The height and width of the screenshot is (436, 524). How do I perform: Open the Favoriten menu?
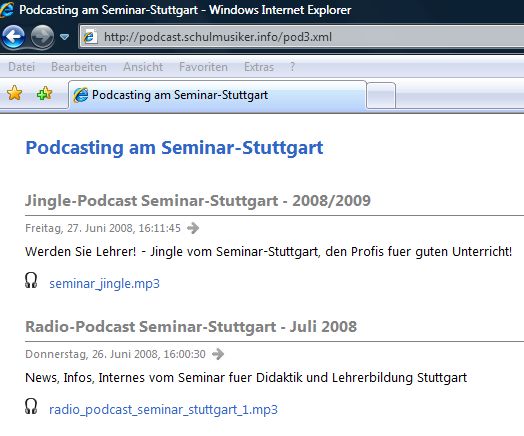pyautogui.click(x=203, y=67)
